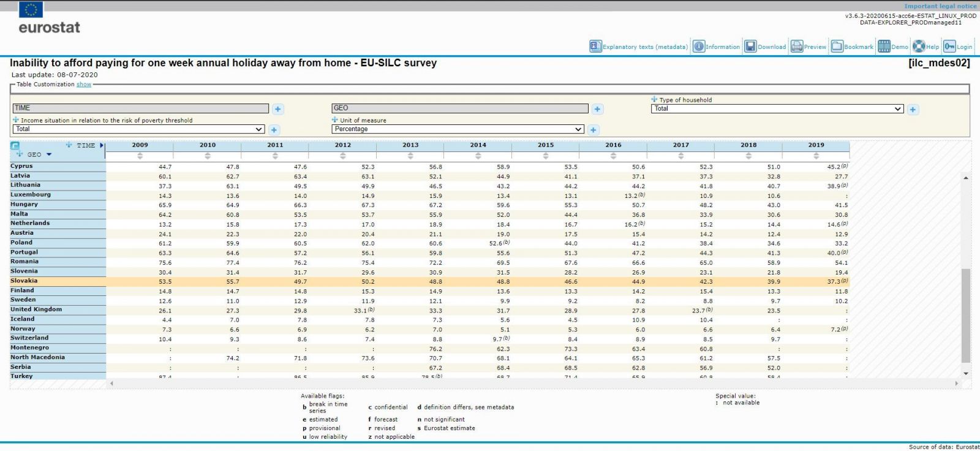
Task: Open Explanatory texts (metadata) icon
Action: 595,47
